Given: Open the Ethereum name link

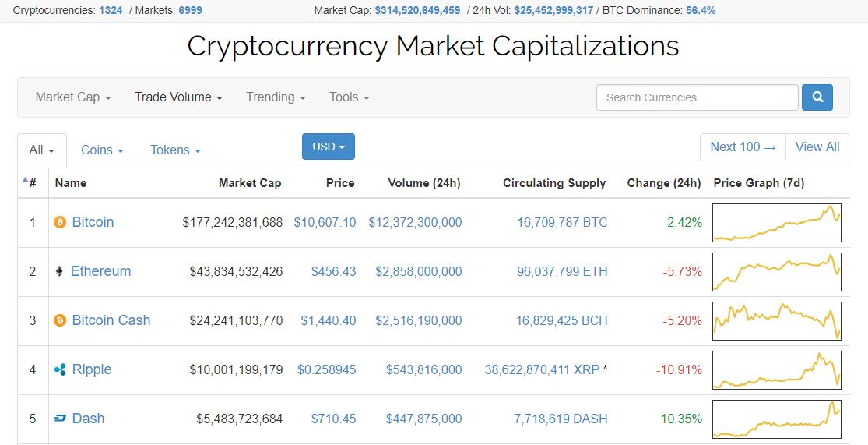Looking at the screenshot, I should point(100,271).
